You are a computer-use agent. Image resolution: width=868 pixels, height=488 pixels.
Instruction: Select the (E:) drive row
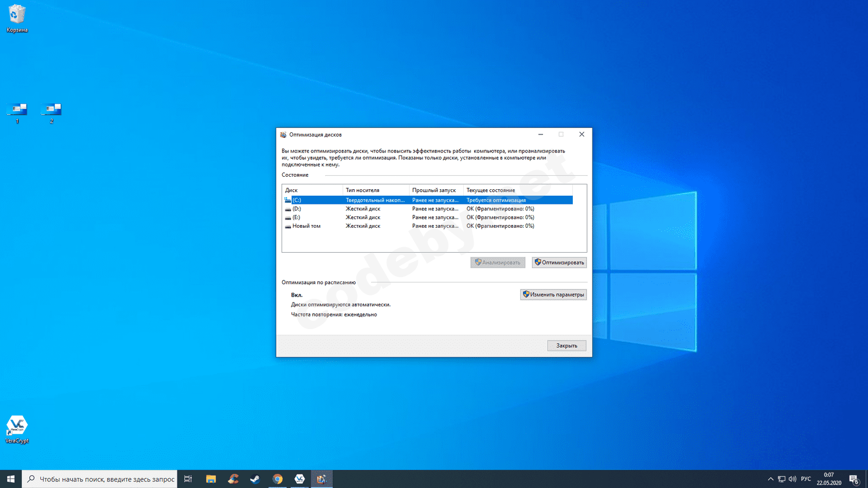pyautogui.click(x=297, y=217)
